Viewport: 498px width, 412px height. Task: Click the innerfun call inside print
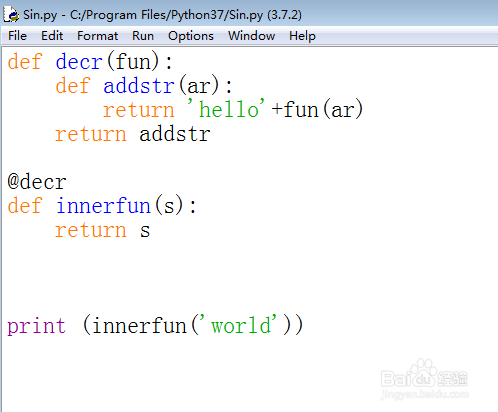point(139,325)
